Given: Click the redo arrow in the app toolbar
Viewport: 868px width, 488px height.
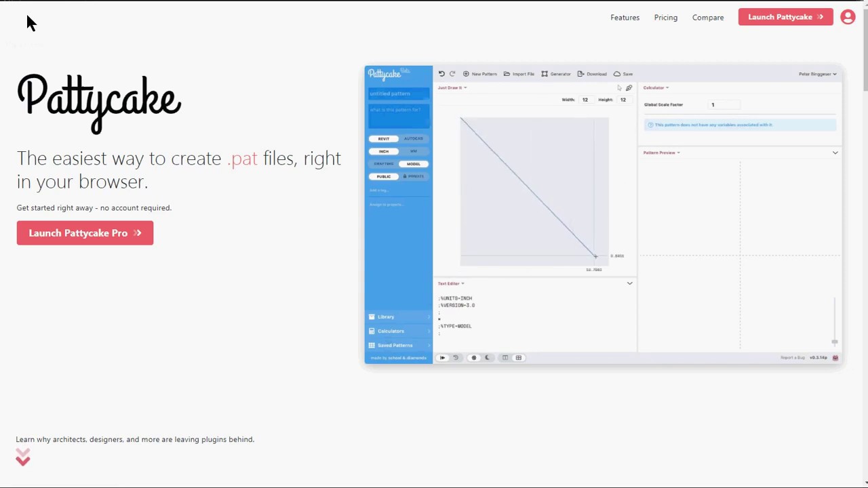Looking at the screenshot, I should (x=452, y=74).
